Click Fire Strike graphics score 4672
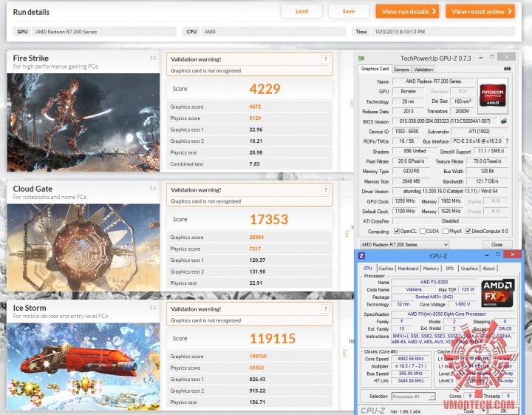 255,107
